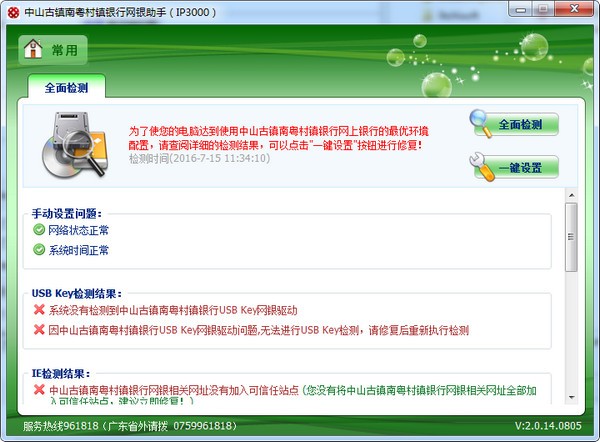Select 系统没有检测到…USB Key网银驱动 result

click(173, 310)
